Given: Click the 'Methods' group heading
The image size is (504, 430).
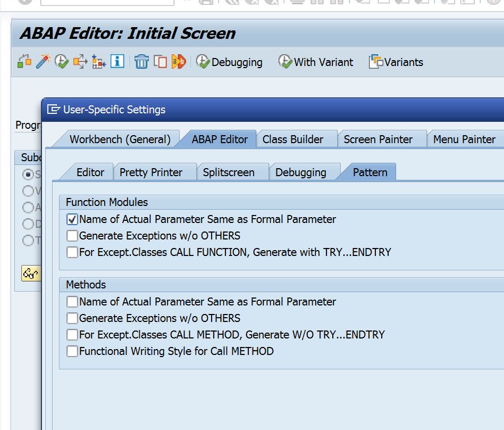Looking at the screenshot, I should [x=86, y=285].
